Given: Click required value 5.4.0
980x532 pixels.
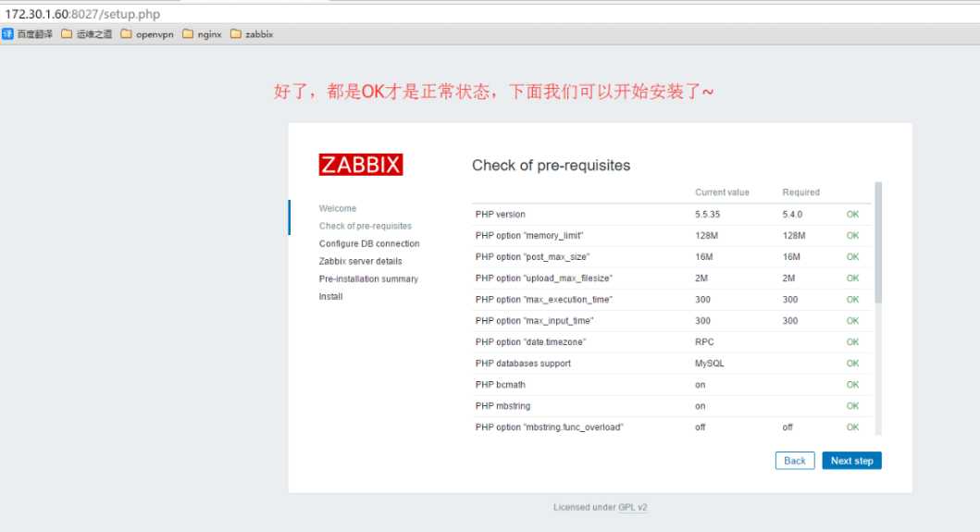Looking at the screenshot, I should coord(792,214).
